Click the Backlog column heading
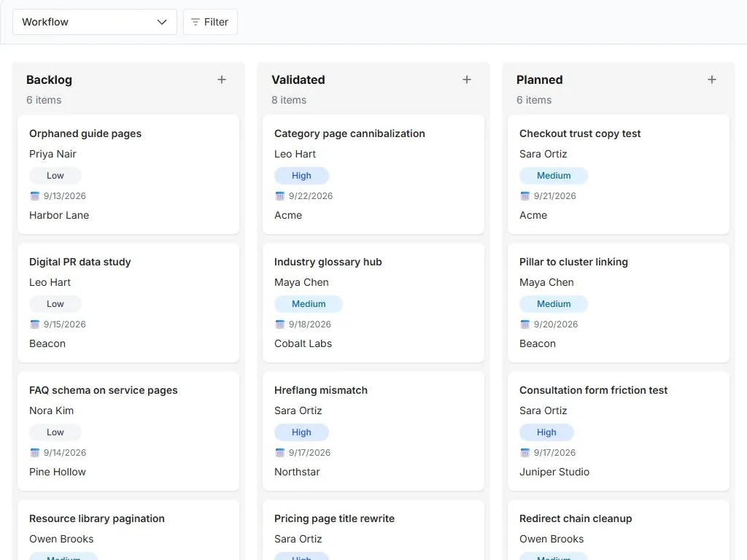 tap(49, 79)
